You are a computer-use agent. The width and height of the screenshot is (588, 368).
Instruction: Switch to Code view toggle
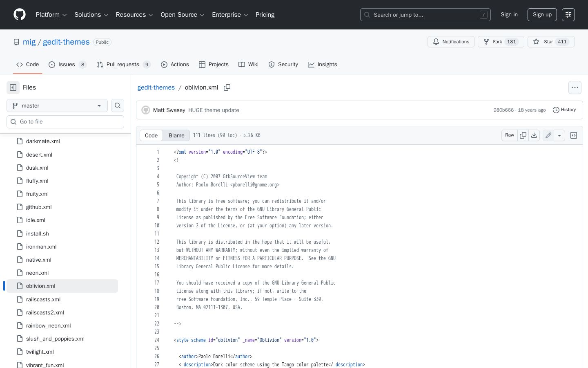[x=151, y=135]
